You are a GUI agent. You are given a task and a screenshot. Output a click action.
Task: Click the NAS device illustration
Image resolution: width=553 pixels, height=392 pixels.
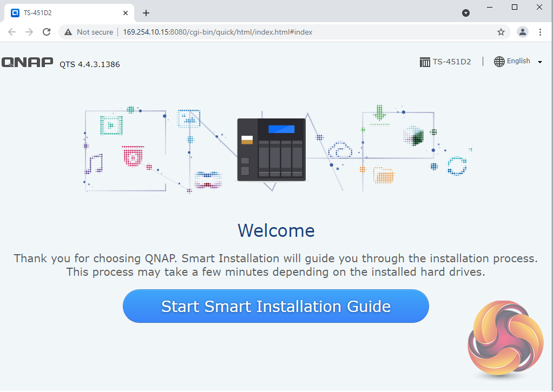[272, 150]
